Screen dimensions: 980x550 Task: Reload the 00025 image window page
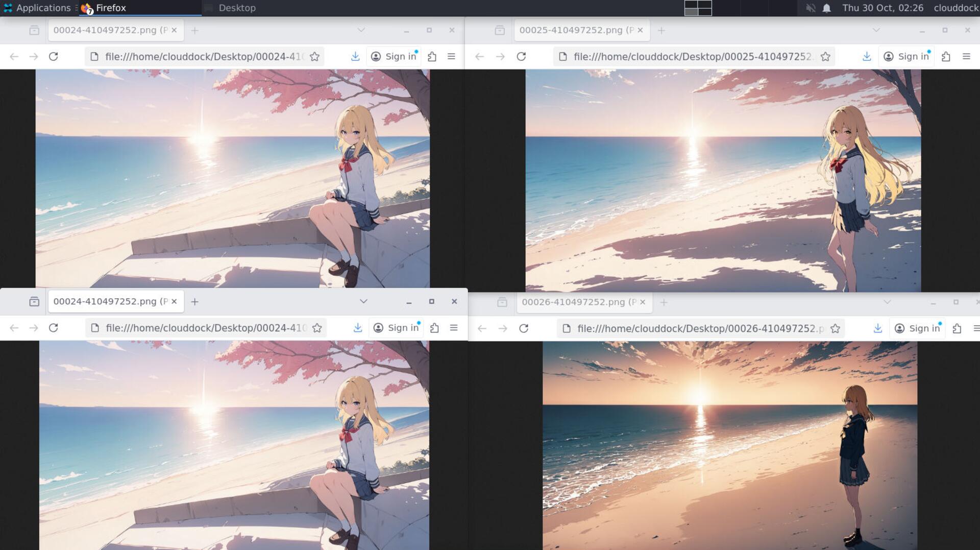[521, 57]
